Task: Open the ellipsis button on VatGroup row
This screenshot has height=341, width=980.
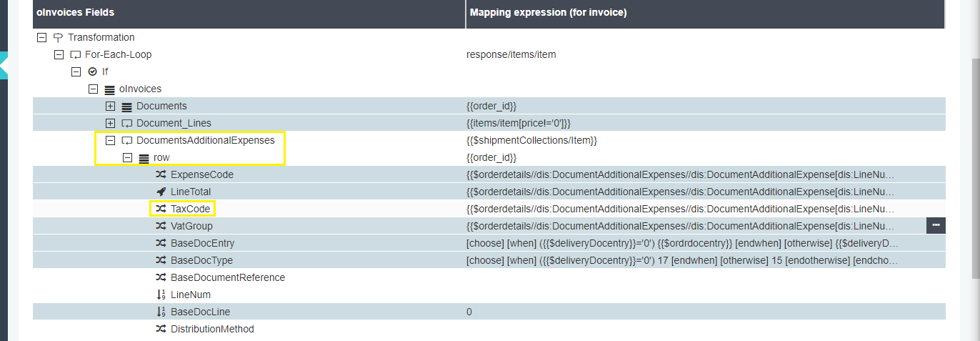Action: 936,226
